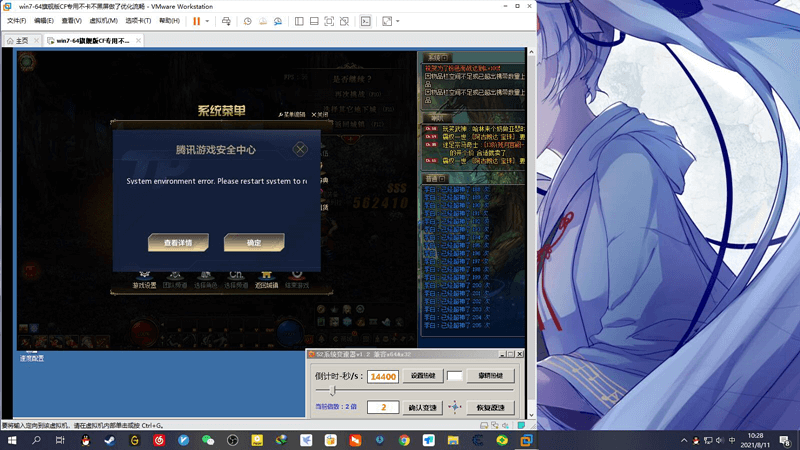The image size is (800, 450).
Task: Click the countdown seconds field showing 14400
Action: point(383,377)
